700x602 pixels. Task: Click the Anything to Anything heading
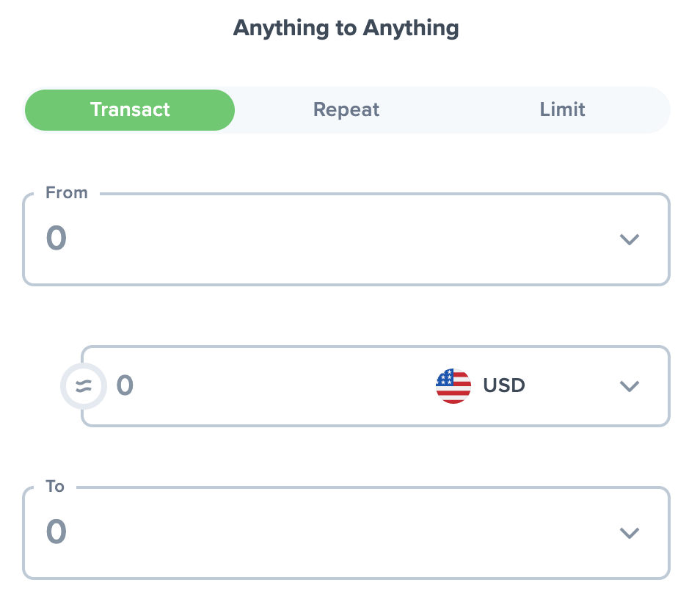(x=346, y=29)
